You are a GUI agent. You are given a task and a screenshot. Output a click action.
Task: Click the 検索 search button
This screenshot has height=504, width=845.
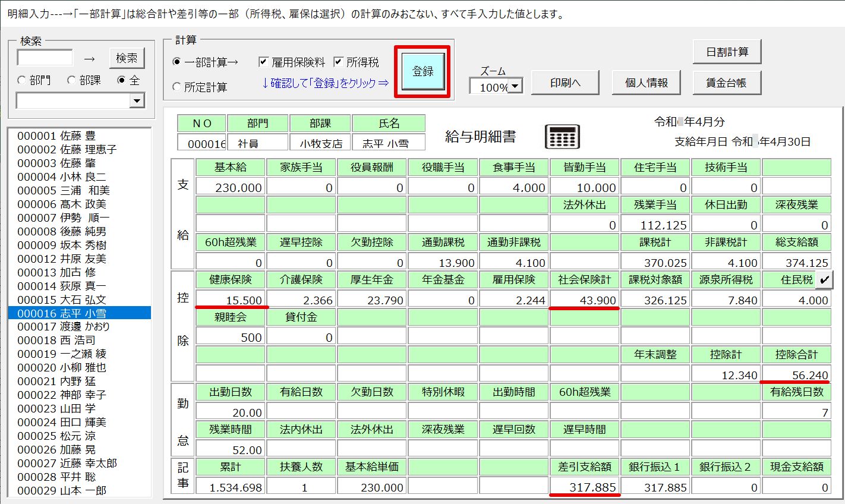point(127,58)
